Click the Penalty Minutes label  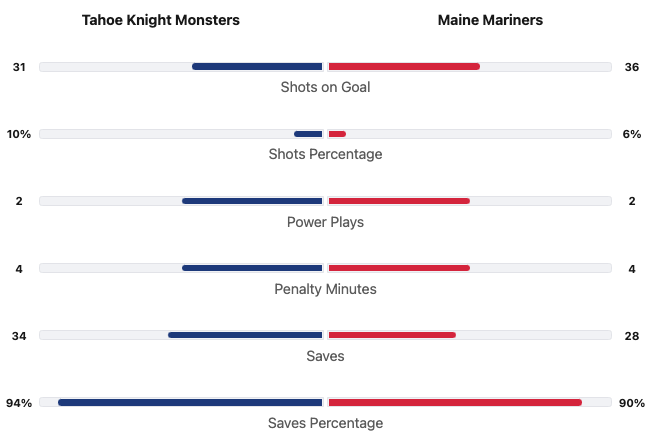click(x=325, y=289)
